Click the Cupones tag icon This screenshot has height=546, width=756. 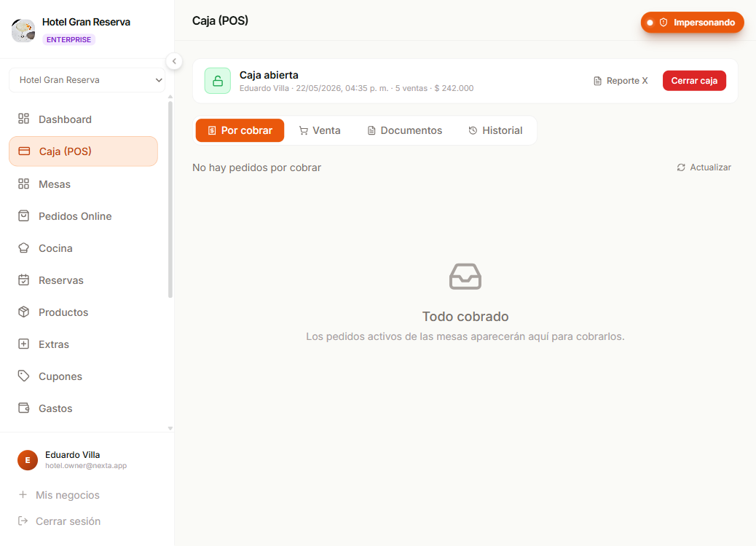pos(23,376)
